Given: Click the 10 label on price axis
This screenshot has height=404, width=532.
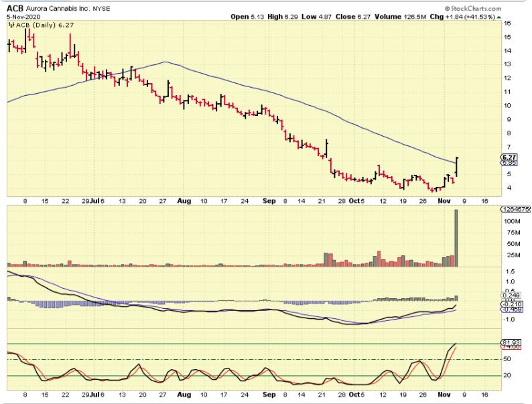Looking at the screenshot, I should click(x=507, y=105).
